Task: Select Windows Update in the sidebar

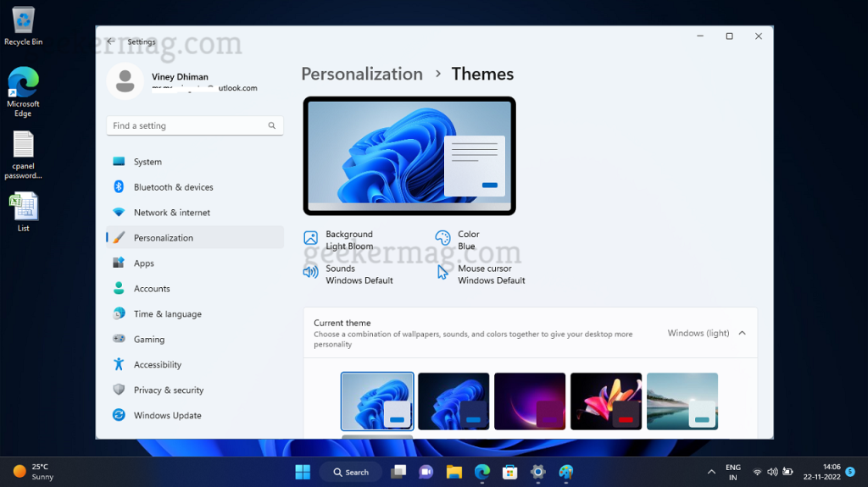Action: (195, 415)
